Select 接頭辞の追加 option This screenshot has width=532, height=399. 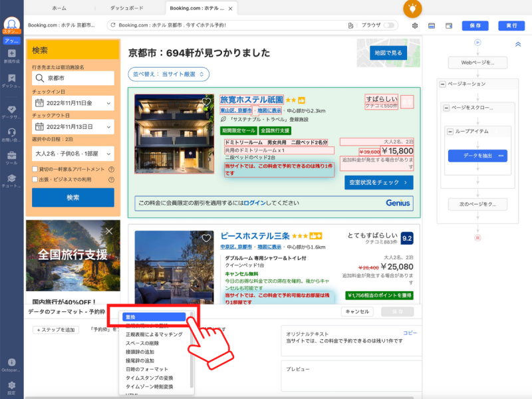pos(140,352)
